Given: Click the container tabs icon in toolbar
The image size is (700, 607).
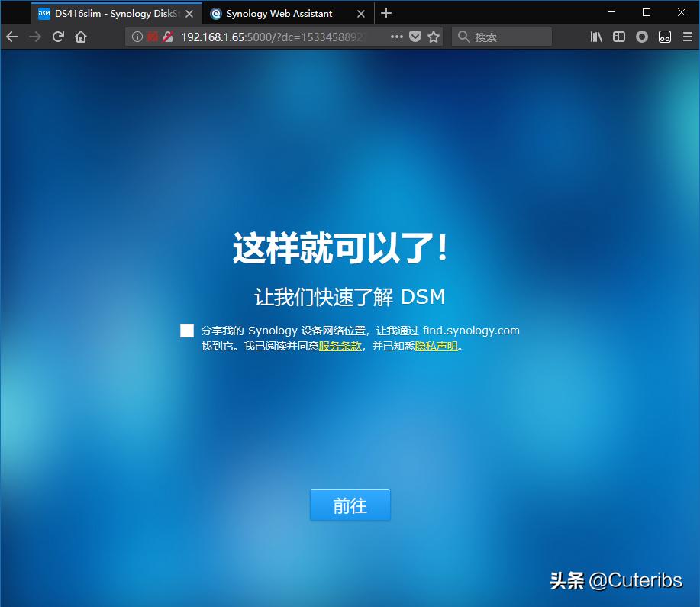Looking at the screenshot, I should (x=665, y=36).
